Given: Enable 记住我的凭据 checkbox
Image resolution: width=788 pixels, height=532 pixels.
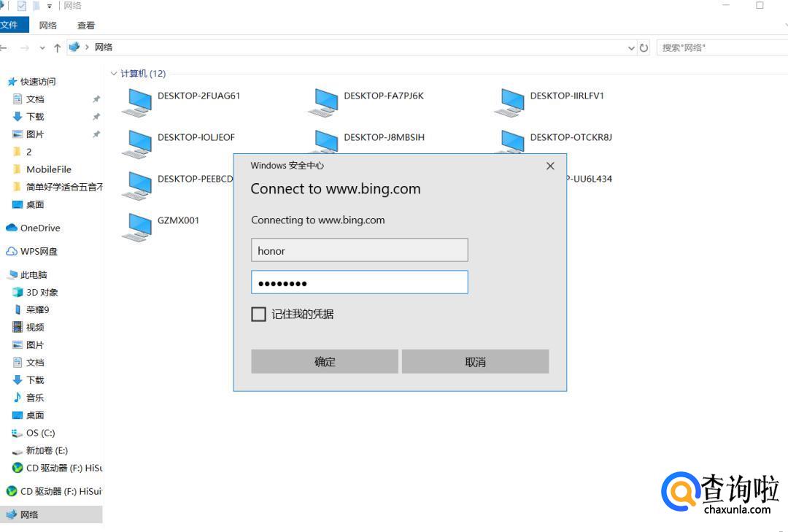Looking at the screenshot, I should pyautogui.click(x=258, y=315).
